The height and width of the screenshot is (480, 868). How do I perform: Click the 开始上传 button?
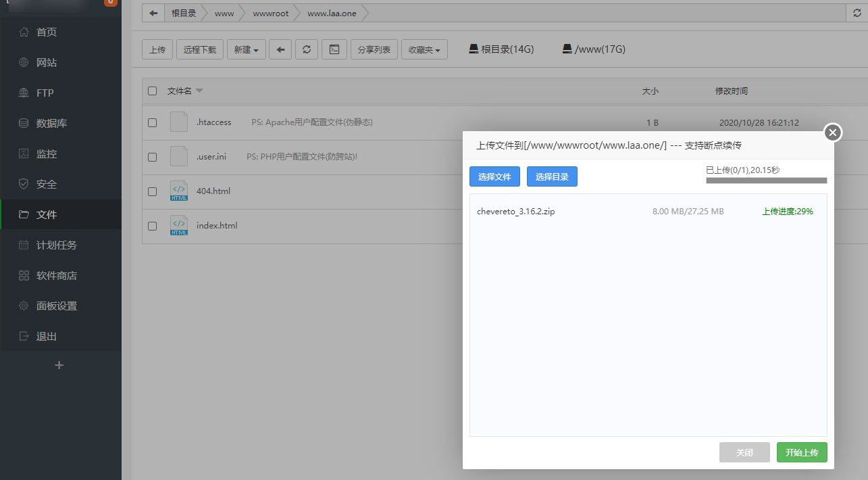tap(801, 452)
